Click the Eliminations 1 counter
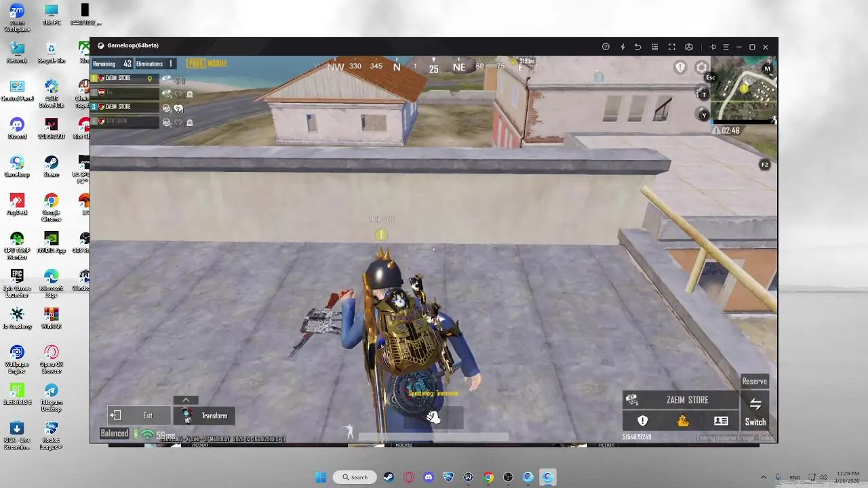Image resolution: width=868 pixels, height=488 pixels. 155,64
